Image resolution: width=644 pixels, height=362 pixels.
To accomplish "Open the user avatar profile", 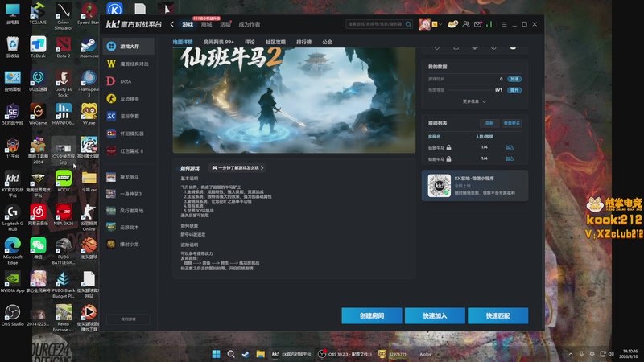I will (424, 24).
